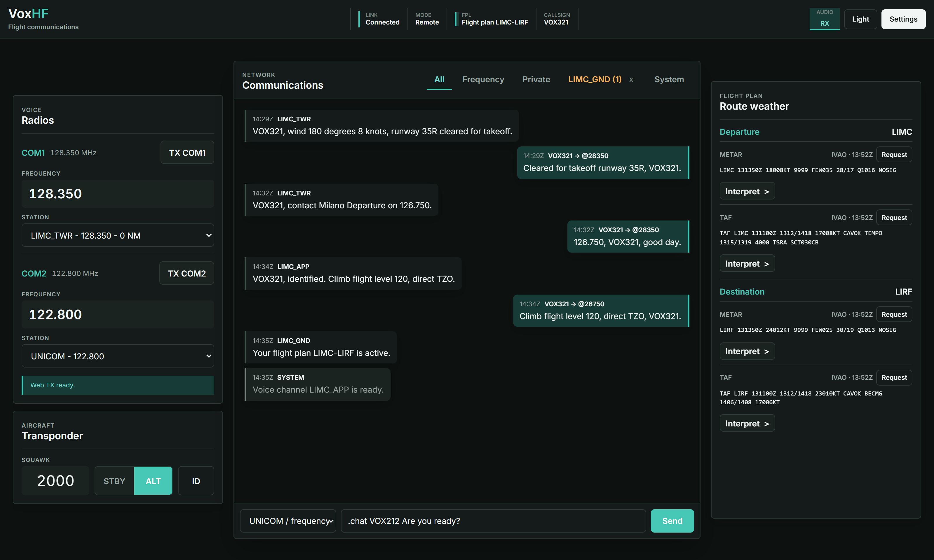Switch to the System tab
The image size is (934, 560).
pyautogui.click(x=669, y=79)
